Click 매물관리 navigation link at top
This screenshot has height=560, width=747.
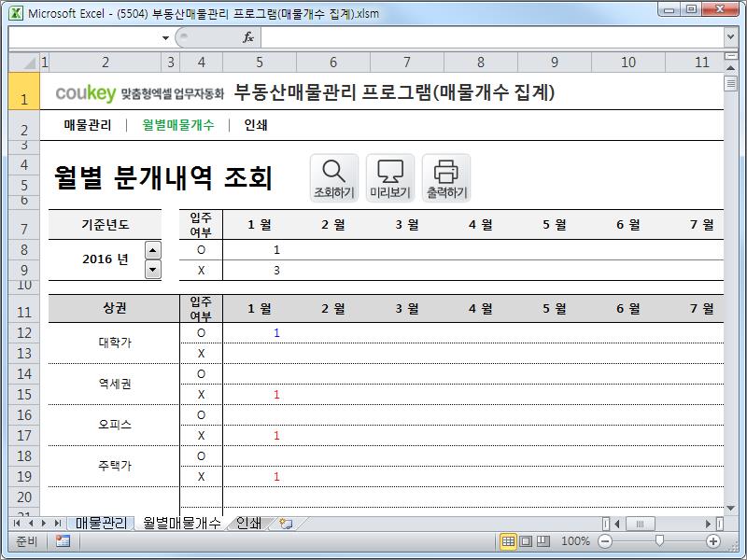(x=88, y=125)
